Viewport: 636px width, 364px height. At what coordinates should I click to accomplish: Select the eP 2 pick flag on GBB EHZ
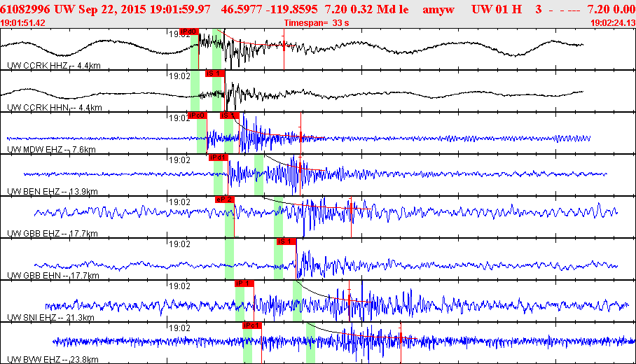click(225, 199)
